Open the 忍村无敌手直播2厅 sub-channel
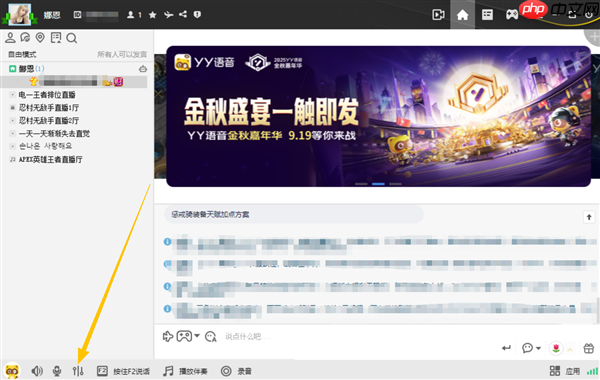 pos(49,121)
